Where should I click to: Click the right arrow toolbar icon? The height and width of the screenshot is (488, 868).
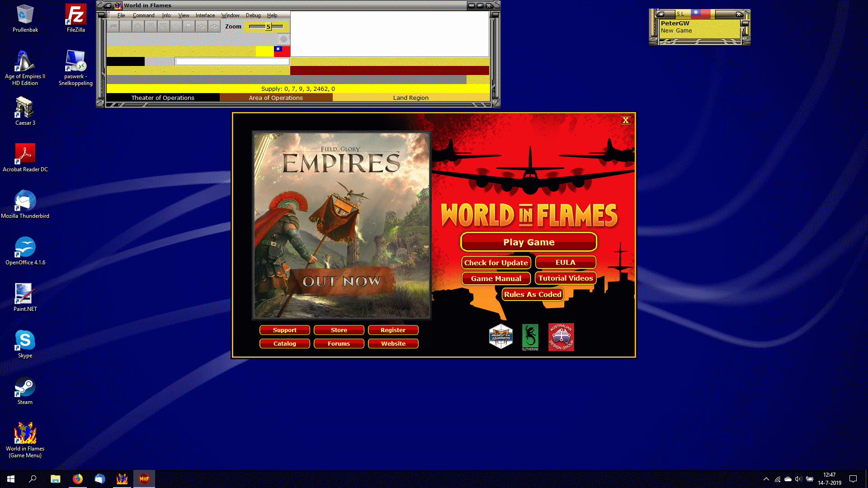(214, 27)
